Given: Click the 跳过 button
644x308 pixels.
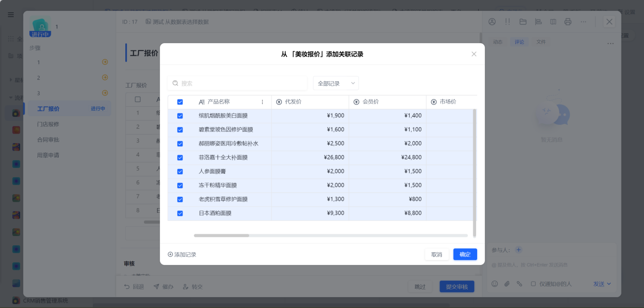Looking at the screenshot, I should 420,286.
